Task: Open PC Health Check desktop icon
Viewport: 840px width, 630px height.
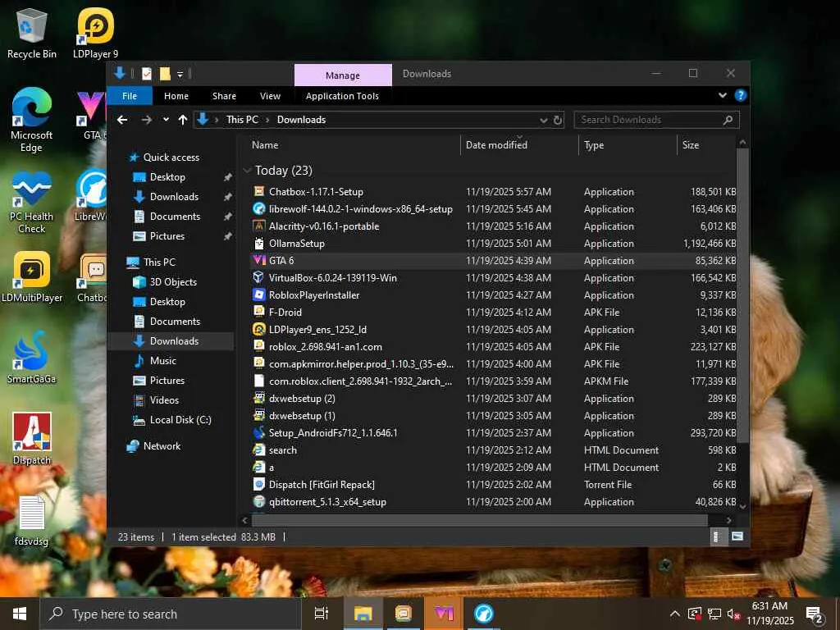Action: [x=32, y=203]
